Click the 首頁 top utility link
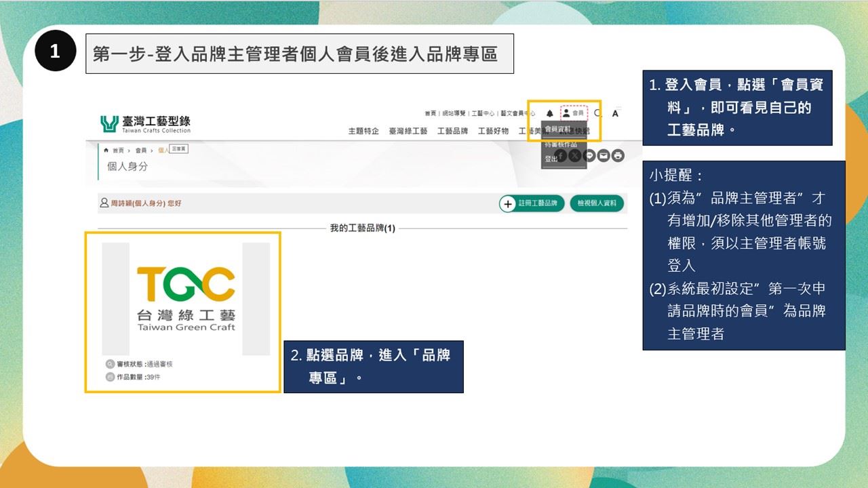Viewport: 868px width, 488px height. (431, 113)
